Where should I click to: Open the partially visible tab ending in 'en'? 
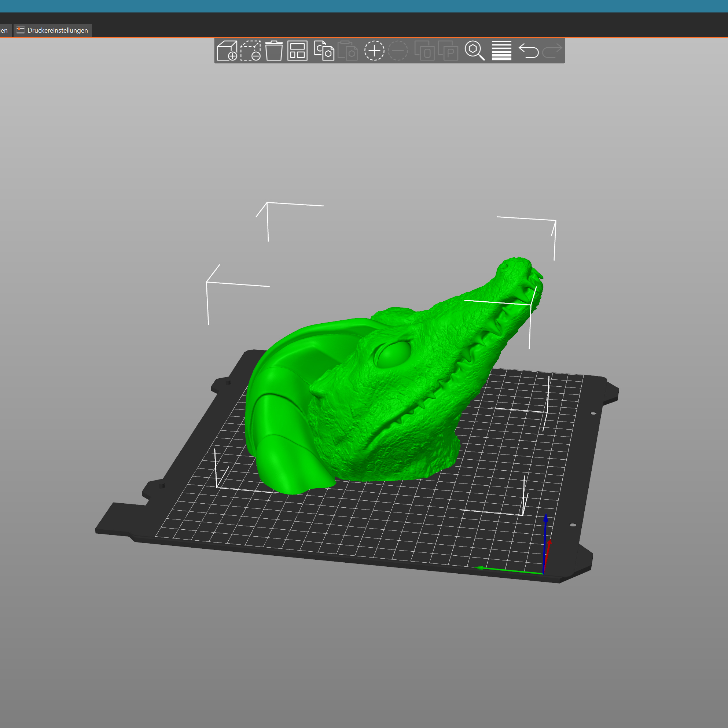point(4,30)
